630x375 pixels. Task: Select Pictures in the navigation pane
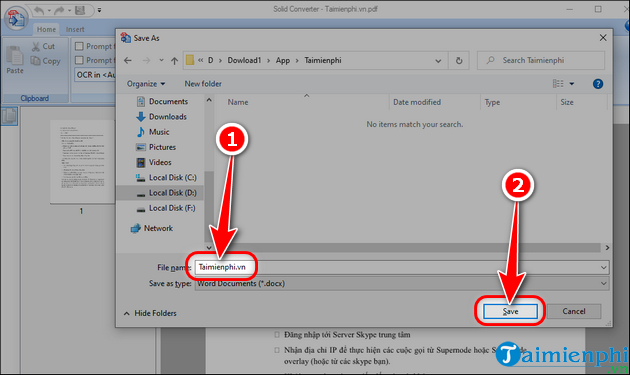pos(156,147)
